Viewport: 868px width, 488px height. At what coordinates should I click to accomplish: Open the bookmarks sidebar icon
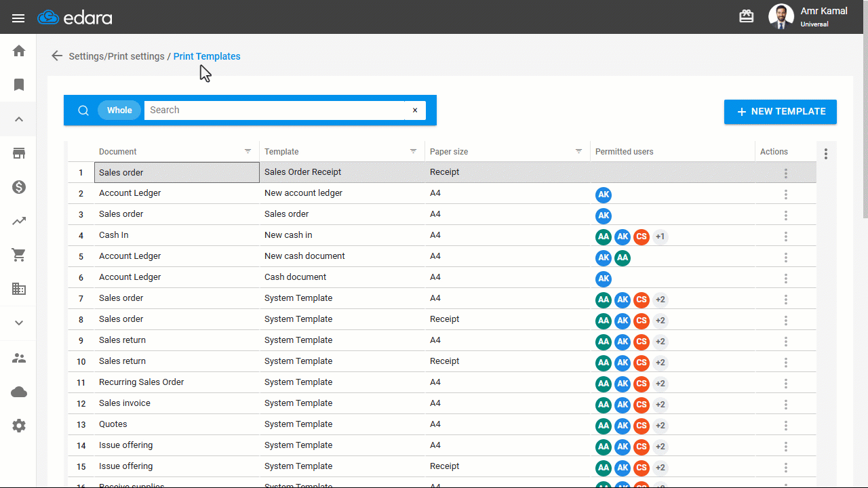click(x=19, y=85)
